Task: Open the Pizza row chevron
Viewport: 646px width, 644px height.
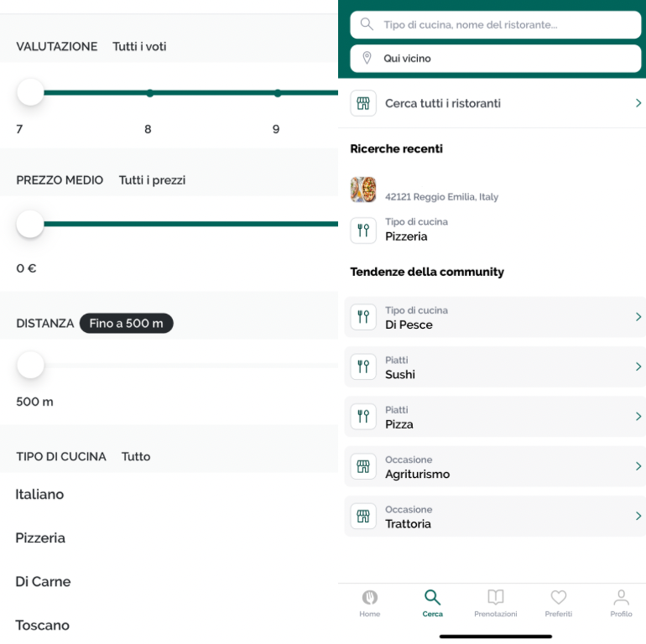Action: coord(638,416)
